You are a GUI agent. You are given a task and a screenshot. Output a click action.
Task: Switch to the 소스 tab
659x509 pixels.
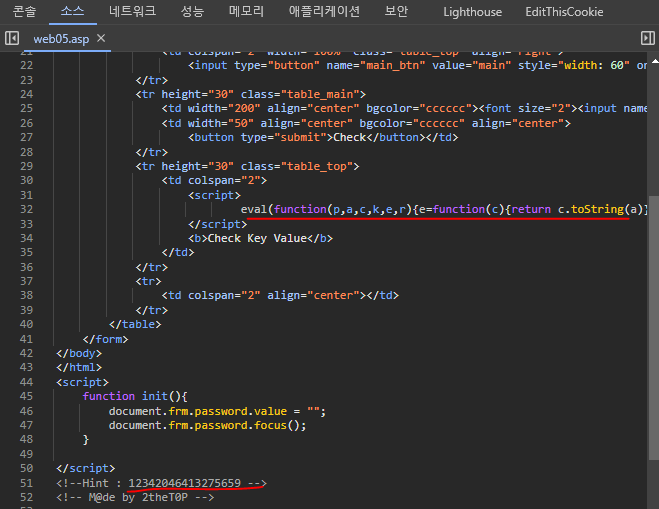(x=72, y=11)
